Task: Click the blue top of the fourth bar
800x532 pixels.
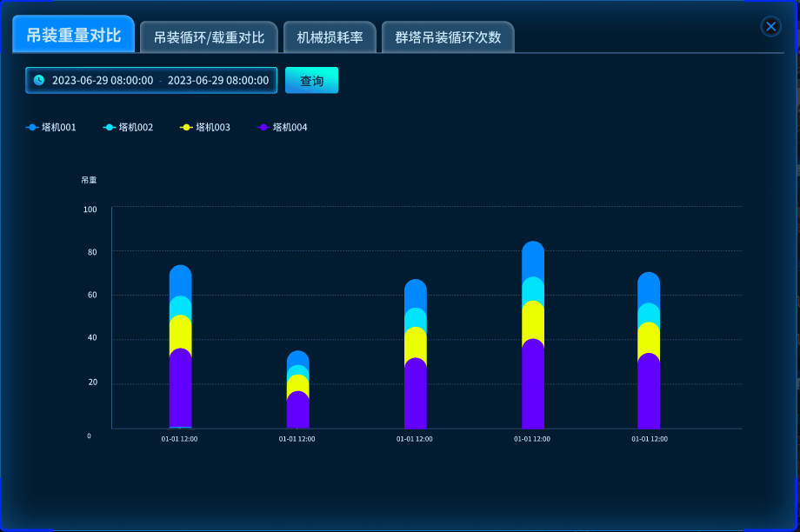Action: (x=533, y=260)
